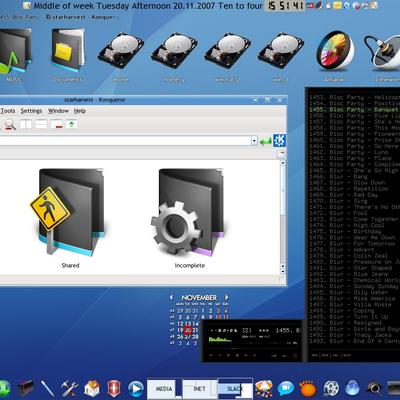Click the NOVEMBER month title in calendar
The width and height of the screenshot is (400, 400).
coord(199,297)
